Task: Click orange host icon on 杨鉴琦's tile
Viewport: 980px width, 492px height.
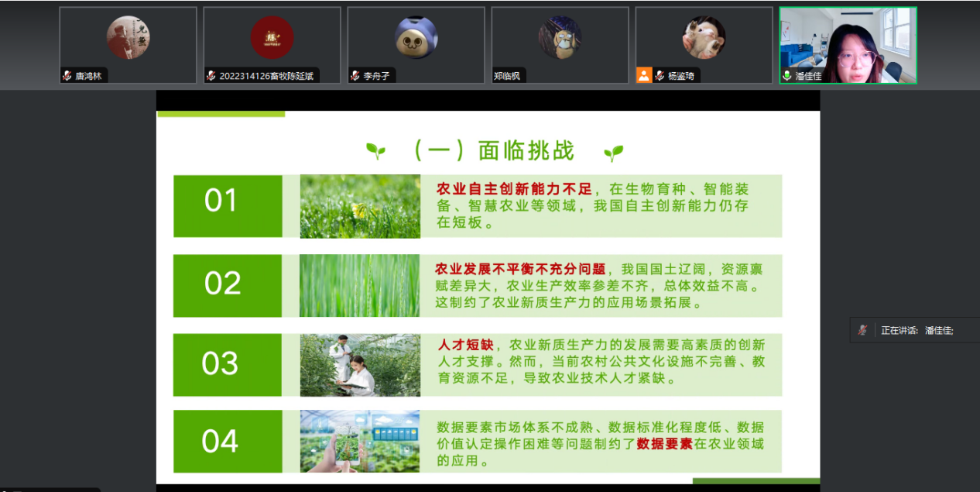Action: pyautogui.click(x=644, y=75)
